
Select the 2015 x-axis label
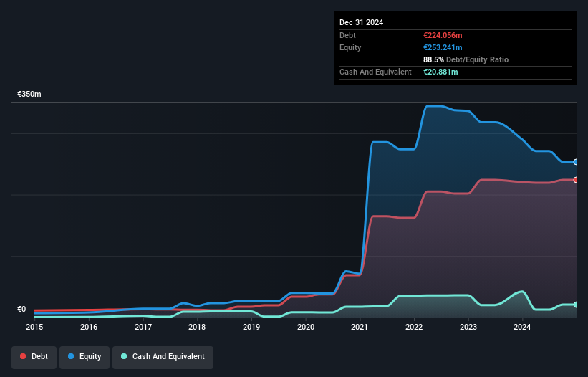34,327
